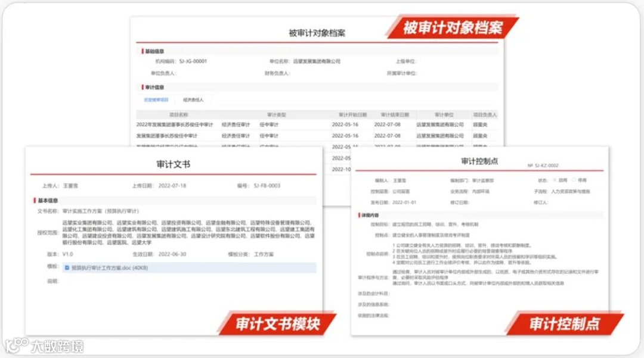Click the 审计信息 section heading
Image resolution: width=644 pixels, height=358 pixels.
point(154,88)
